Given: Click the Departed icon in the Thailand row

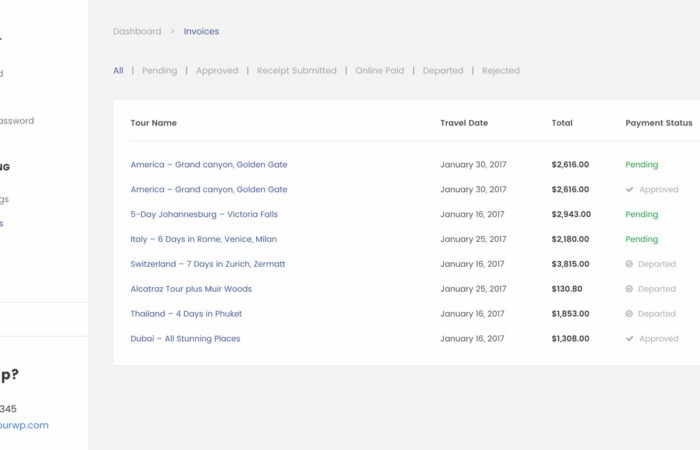Looking at the screenshot, I should (629, 314).
